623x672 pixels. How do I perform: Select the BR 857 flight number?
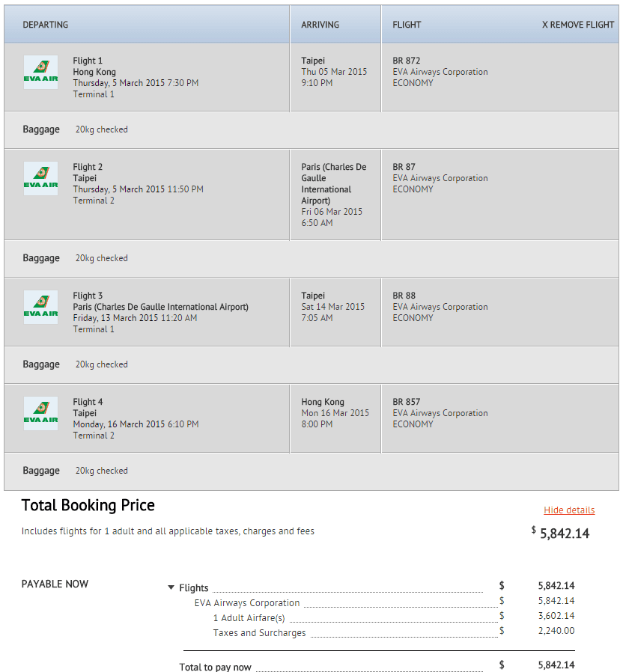[407, 402]
